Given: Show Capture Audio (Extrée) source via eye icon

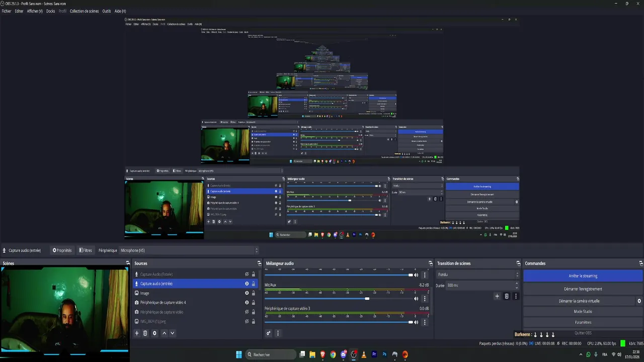Looking at the screenshot, I should point(247,275).
